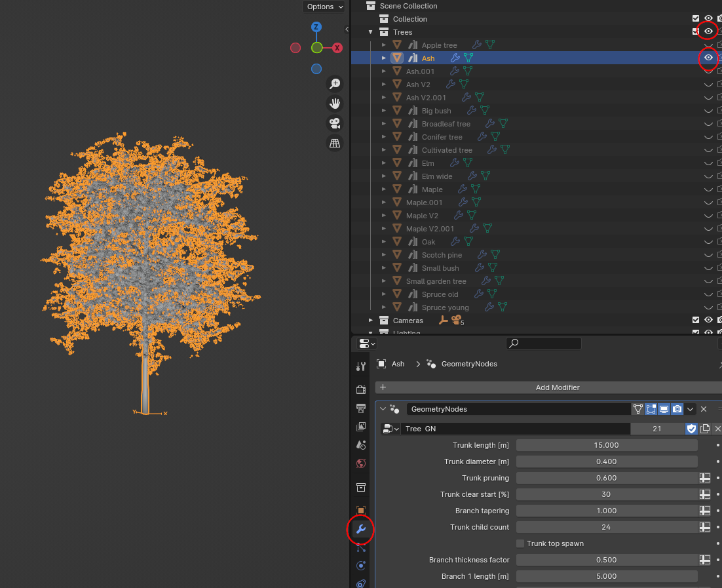Enable the Trunk top spawn checkbox

(520, 543)
